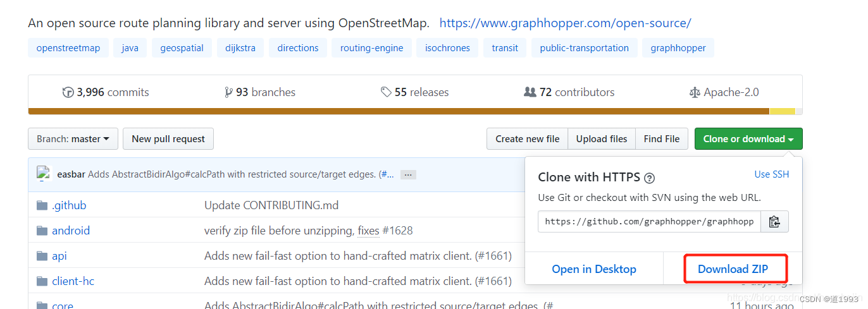View the 3,996 commits
Viewport: 868px width, 309px height.
click(x=106, y=92)
